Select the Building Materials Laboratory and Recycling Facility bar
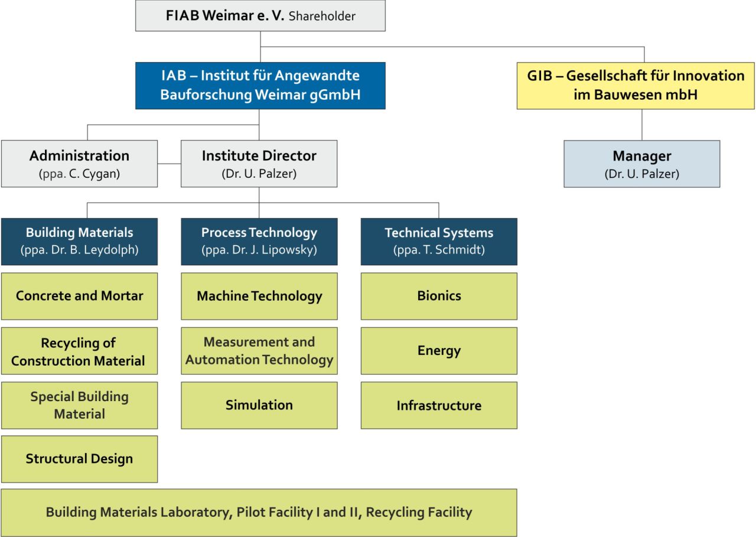This screenshot has width=756, height=537. click(258, 512)
